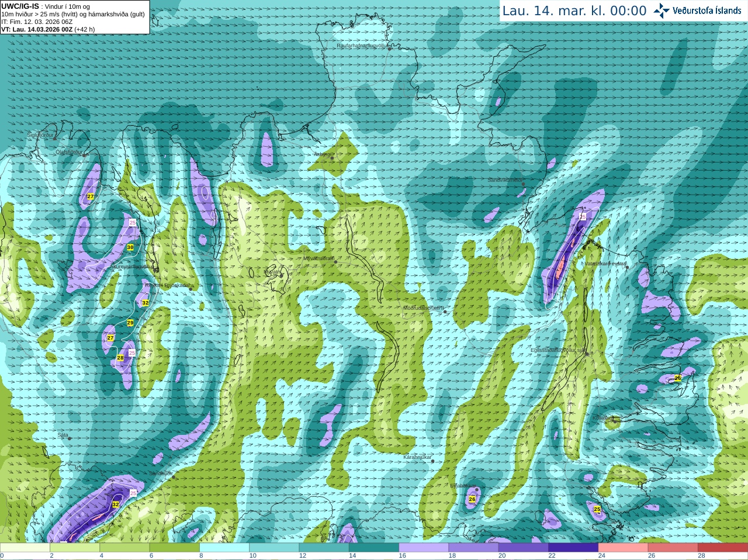Click the legend scale value 10
The width and height of the screenshot is (748, 560).
(x=253, y=556)
